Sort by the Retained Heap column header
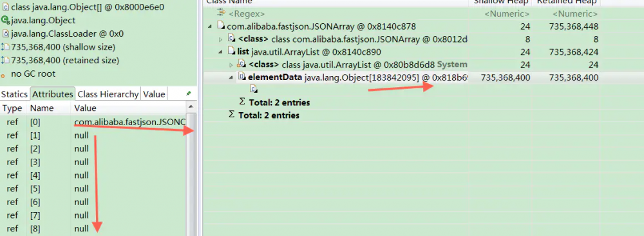This screenshot has width=644, height=236. point(566,2)
